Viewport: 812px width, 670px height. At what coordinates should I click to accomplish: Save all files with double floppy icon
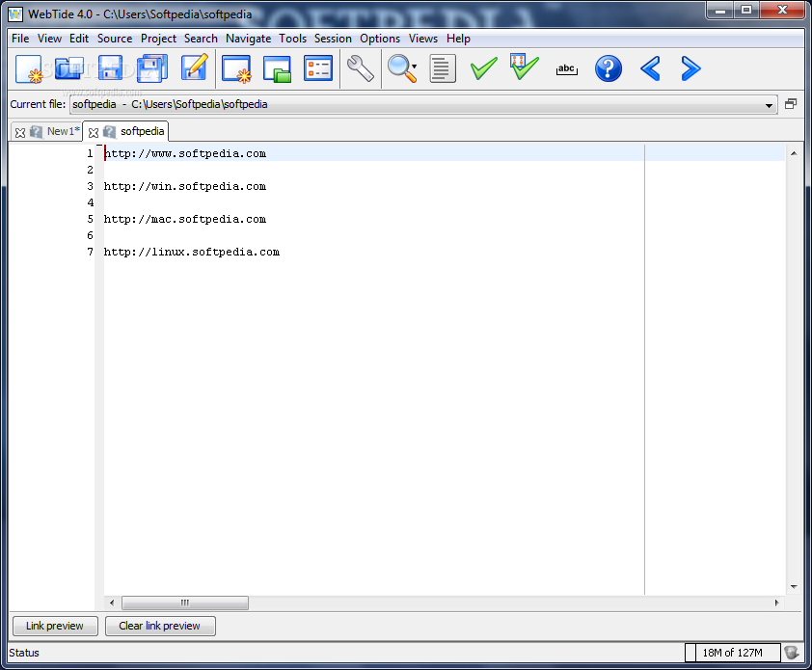pos(152,68)
